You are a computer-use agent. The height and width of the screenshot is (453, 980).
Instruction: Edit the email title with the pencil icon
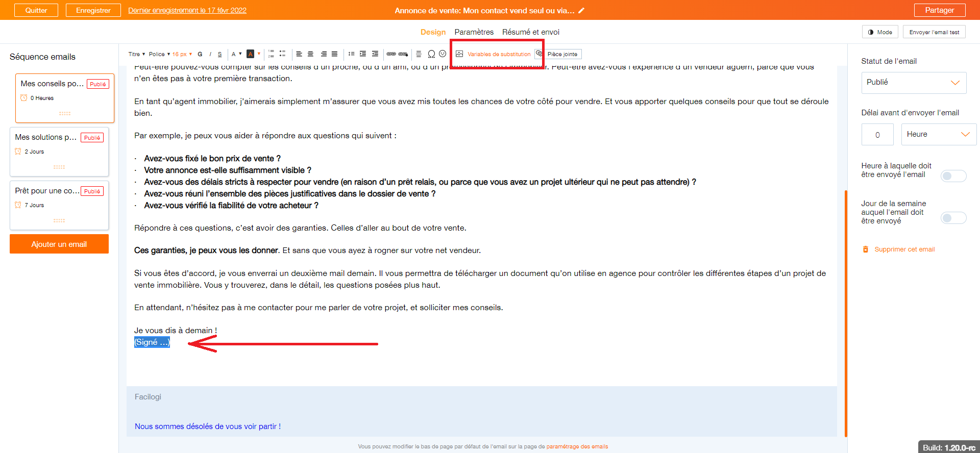pos(581,10)
